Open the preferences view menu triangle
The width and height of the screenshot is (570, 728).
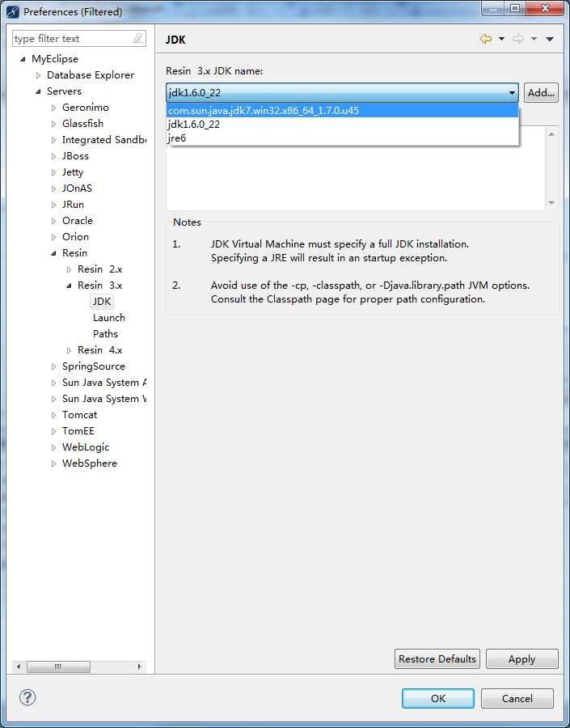tap(550, 40)
